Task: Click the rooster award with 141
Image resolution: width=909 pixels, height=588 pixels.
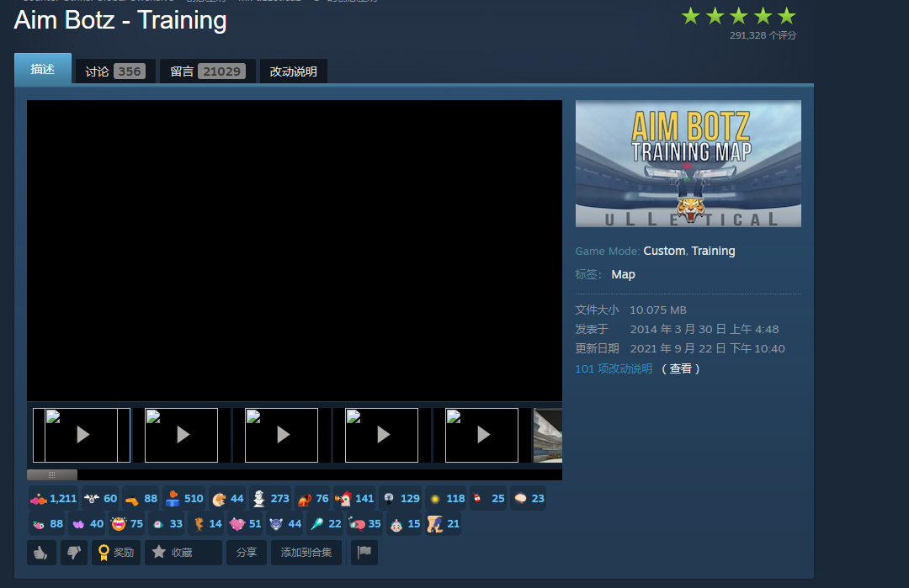Action: point(354,498)
